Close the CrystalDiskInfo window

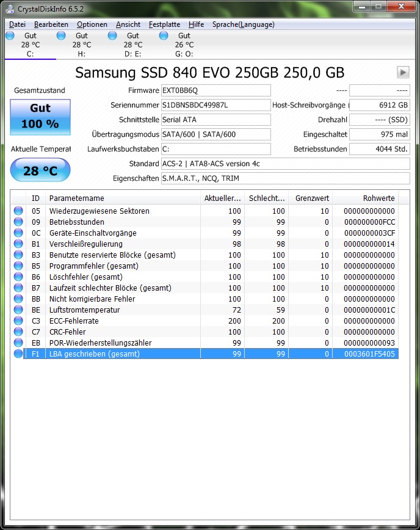pyautogui.click(x=402, y=7)
